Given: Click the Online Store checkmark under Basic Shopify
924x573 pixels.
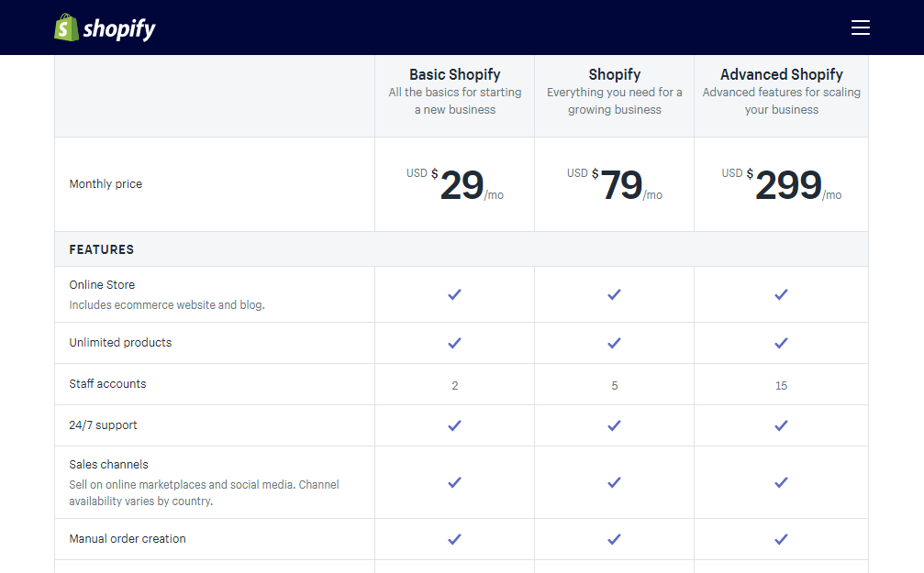Looking at the screenshot, I should [454, 294].
